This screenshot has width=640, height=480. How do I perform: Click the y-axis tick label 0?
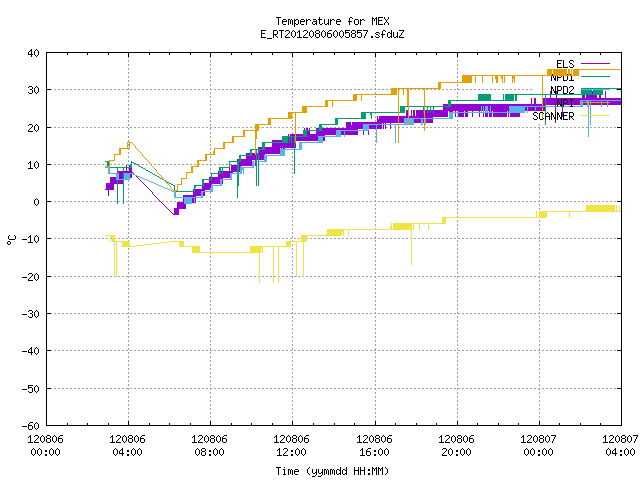pos(37,202)
